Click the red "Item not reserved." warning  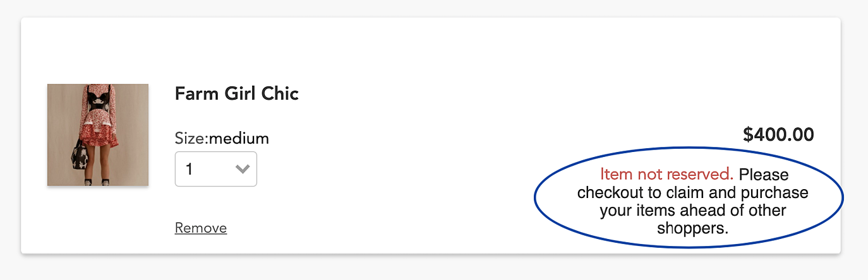tap(666, 174)
